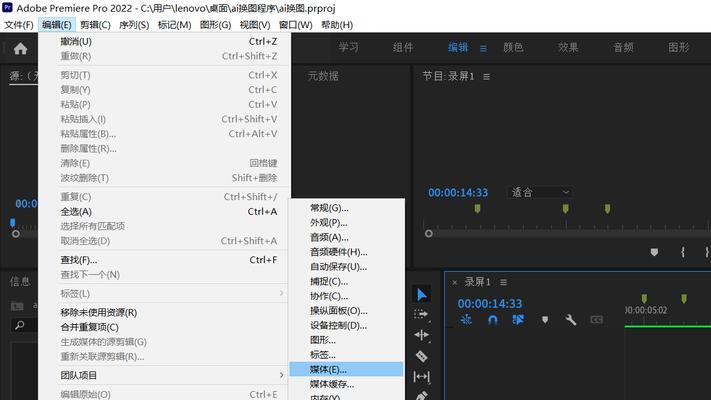
Task: Open the 标记(M) menu
Action: click(174, 24)
